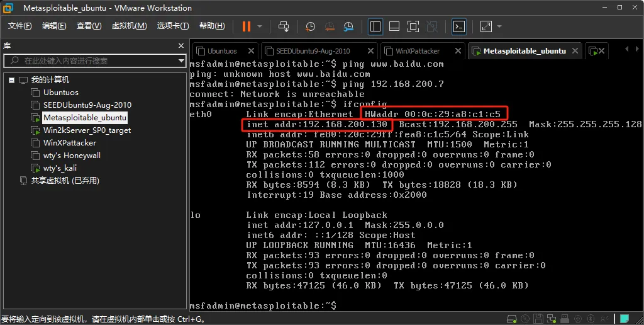Click the network adapter status icon

click(552, 319)
